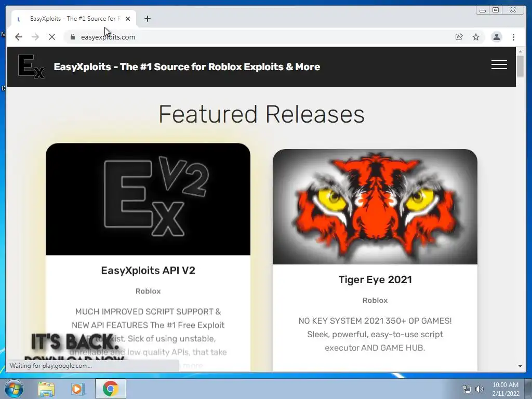Image resolution: width=532 pixels, height=399 pixels.
Task: Click the padlock site info icon
Action: click(73, 37)
